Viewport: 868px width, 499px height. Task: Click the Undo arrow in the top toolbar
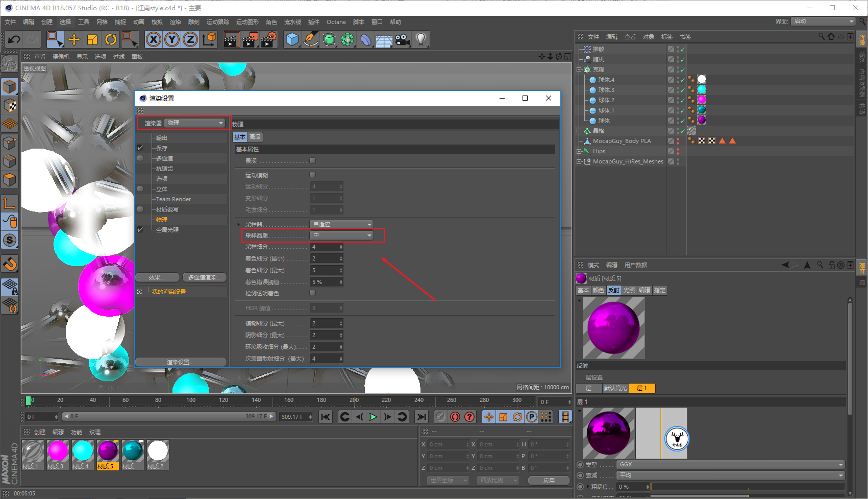pyautogui.click(x=14, y=39)
